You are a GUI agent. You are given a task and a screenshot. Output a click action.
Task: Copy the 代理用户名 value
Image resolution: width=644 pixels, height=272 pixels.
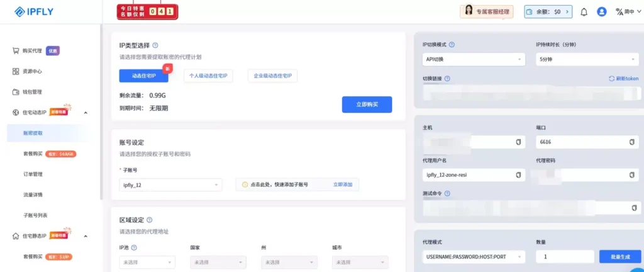pos(518,175)
